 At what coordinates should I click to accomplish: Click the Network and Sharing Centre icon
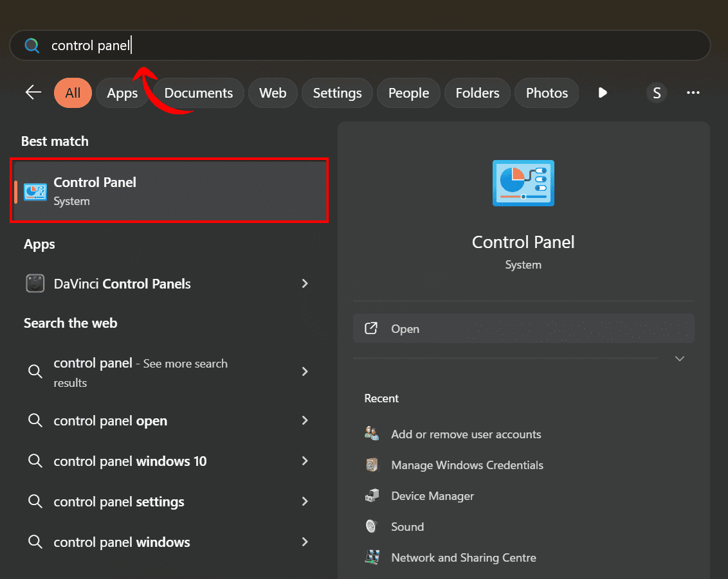[x=372, y=557]
